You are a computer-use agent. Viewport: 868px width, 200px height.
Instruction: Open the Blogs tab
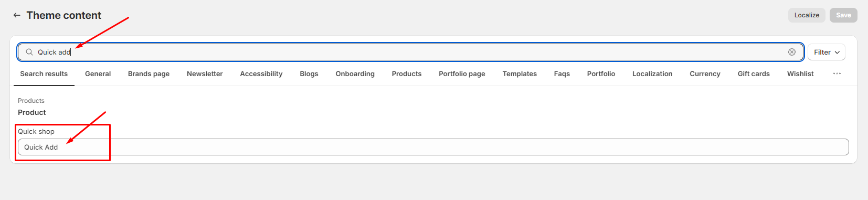point(309,73)
